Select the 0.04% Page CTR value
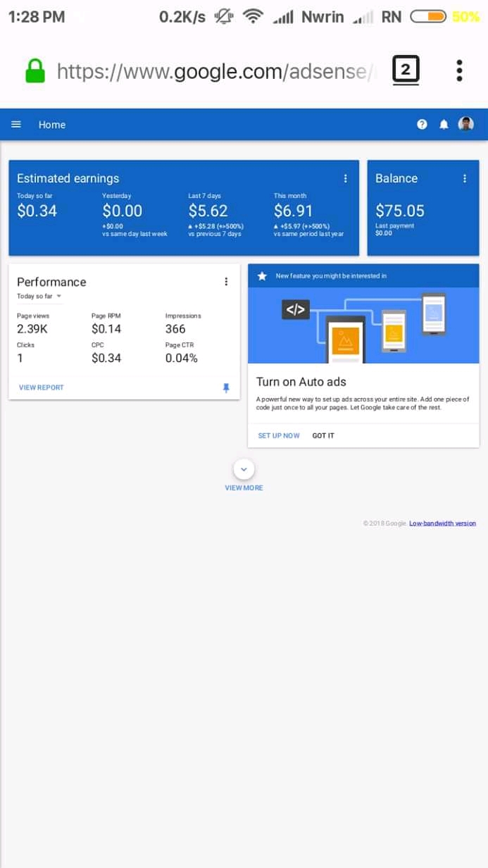 (x=182, y=358)
